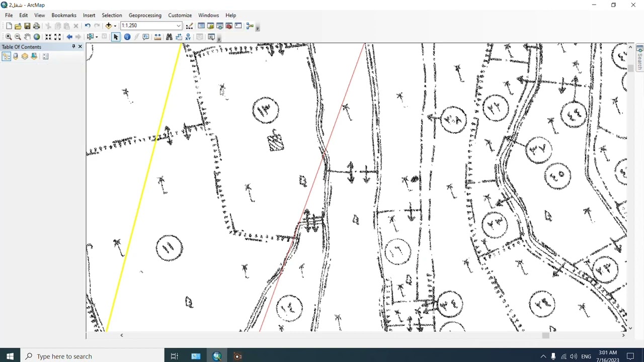Go back to previous extent
The image size is (644, 362).
tap(69, 37)
